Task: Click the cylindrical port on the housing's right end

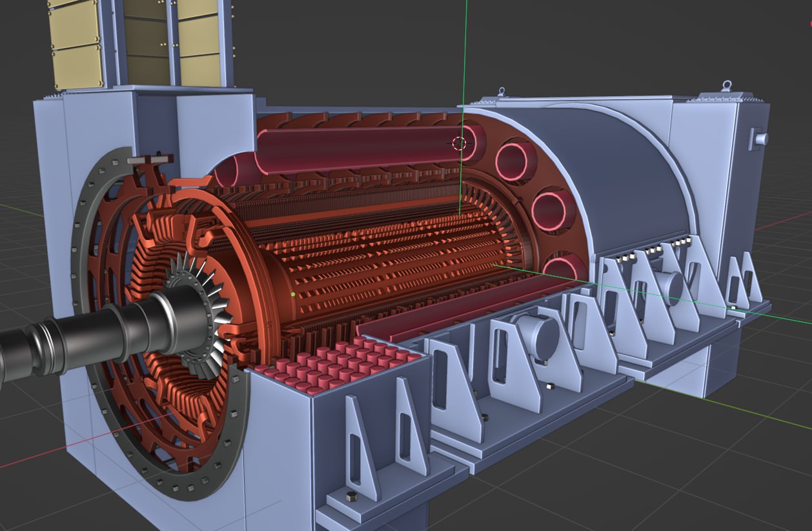Action: 760,138
